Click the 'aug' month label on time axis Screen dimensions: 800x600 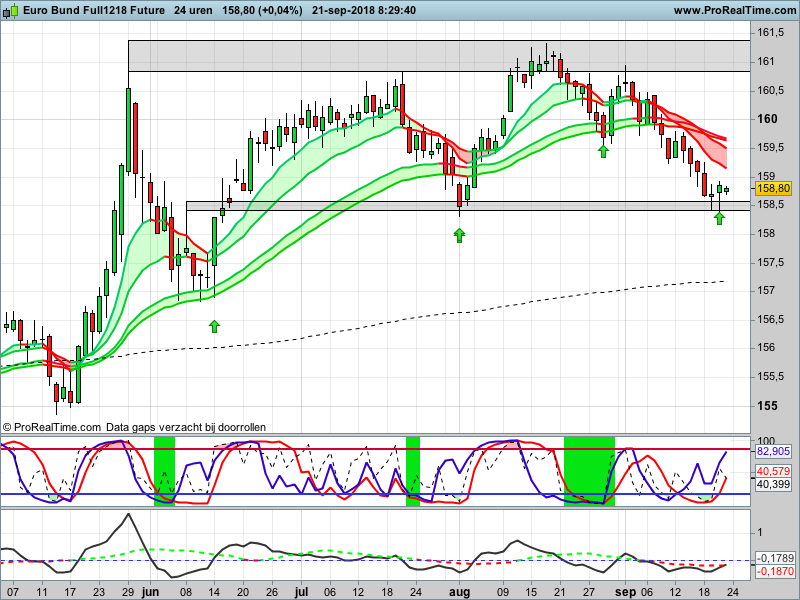pos(459,592)
